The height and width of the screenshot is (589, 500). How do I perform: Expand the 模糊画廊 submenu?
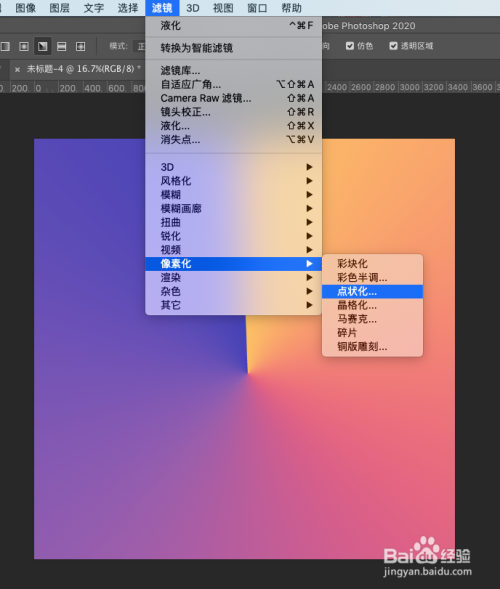coord(233,208)
